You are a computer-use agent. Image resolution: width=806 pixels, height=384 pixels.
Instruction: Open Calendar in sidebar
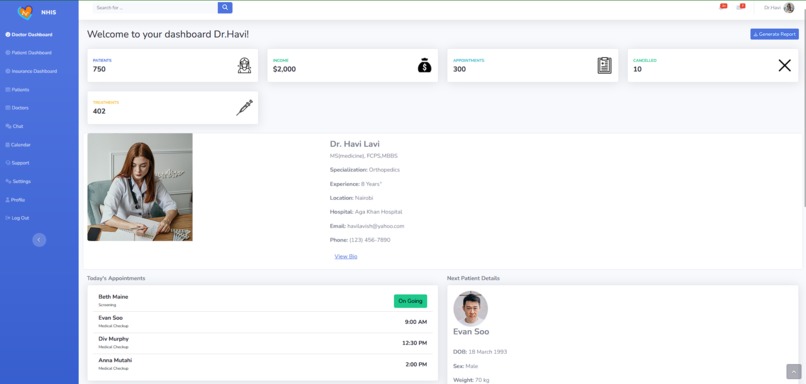point(18,145)
